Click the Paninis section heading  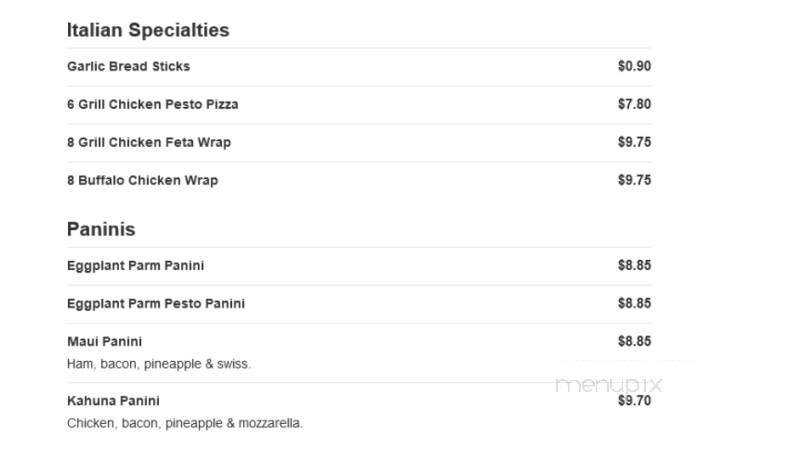coord(101,229)
